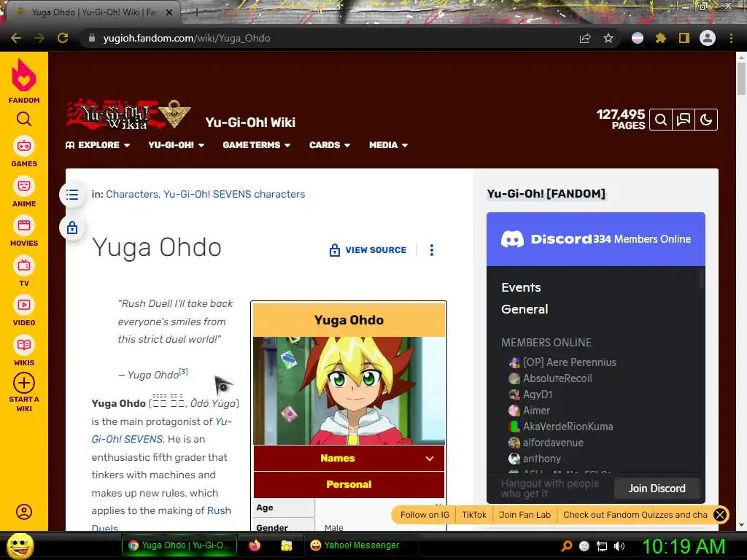Screen dimensions: 747x560
Task: Click Follow on IG button
Action: [x=425, y=515]
